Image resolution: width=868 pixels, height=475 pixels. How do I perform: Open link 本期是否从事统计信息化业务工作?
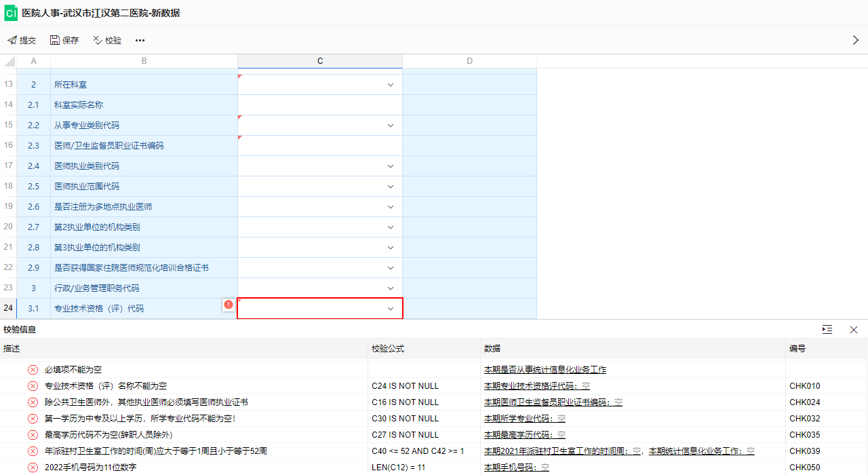[545, 370]
